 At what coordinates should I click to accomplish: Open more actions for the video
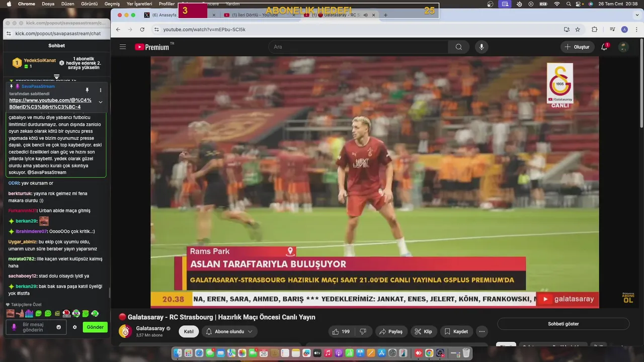click(482, 331)
